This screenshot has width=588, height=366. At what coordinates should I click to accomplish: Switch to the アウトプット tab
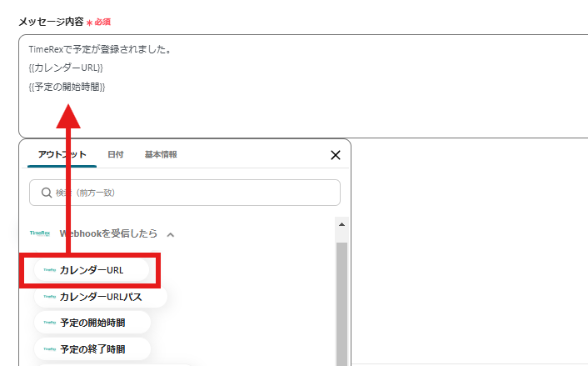coord(62,155)
